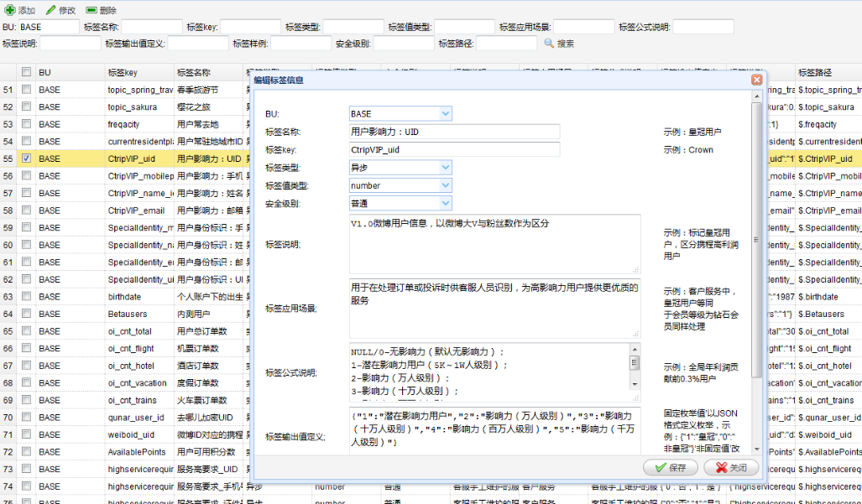
Task: Click the 标签输出值定义 JSON textarea
Action: coord(494,431)
